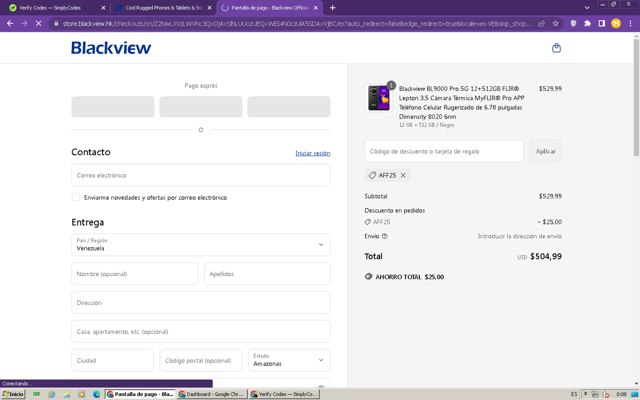Viewport: 640px width, 400px height.
Task: Click the first express payment placeholder button
Action: (113, 107)
